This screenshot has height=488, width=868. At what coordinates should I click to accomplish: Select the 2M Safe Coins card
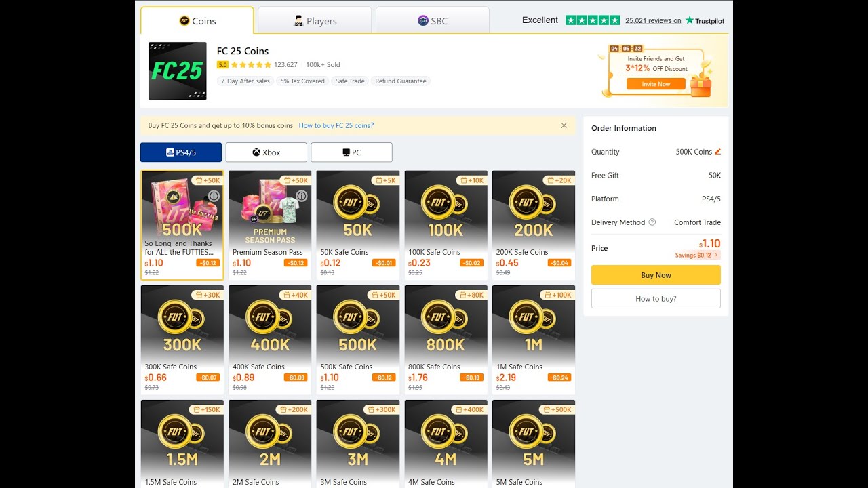coord(270,444)
